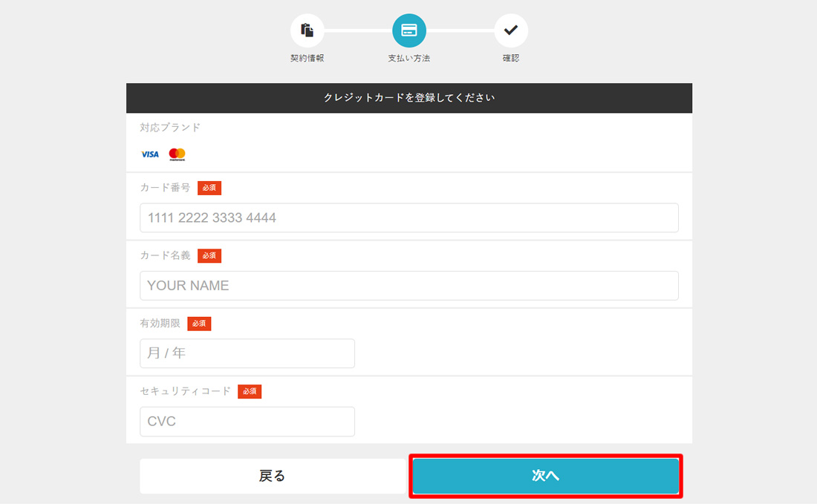Click the 確認 checkmark step icon
This screenshot has width=817, height=504.
[511, 30]
